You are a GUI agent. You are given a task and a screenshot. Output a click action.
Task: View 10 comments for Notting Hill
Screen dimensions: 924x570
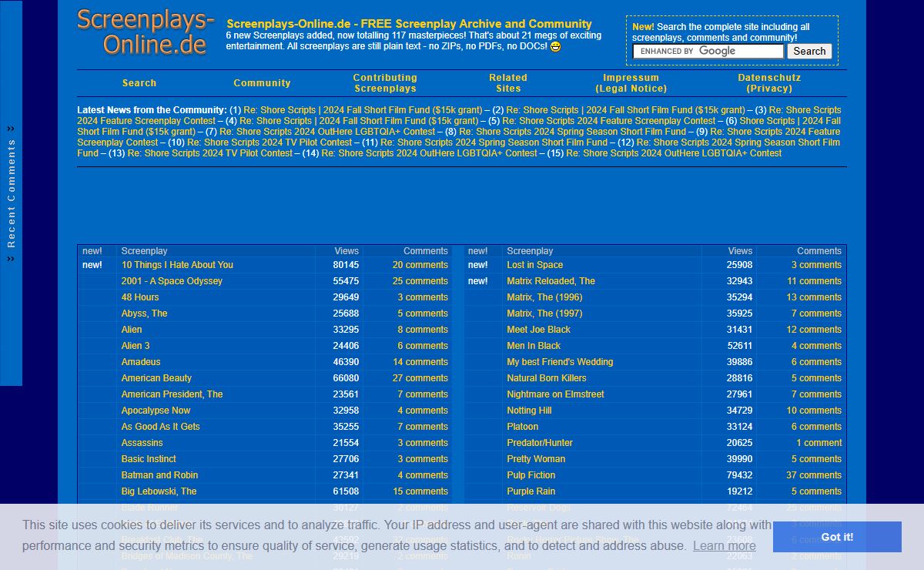(814, 411)
